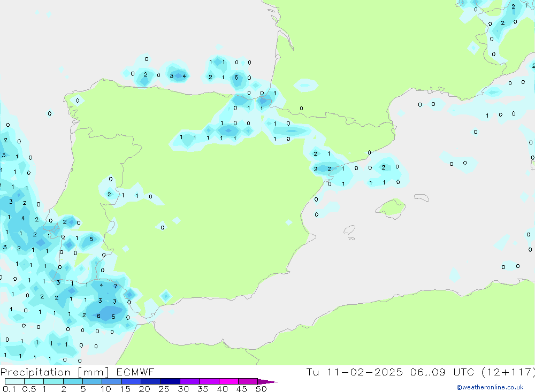
Task: Click the date text '11-02-2025'
Action: [x=365, y=372]
